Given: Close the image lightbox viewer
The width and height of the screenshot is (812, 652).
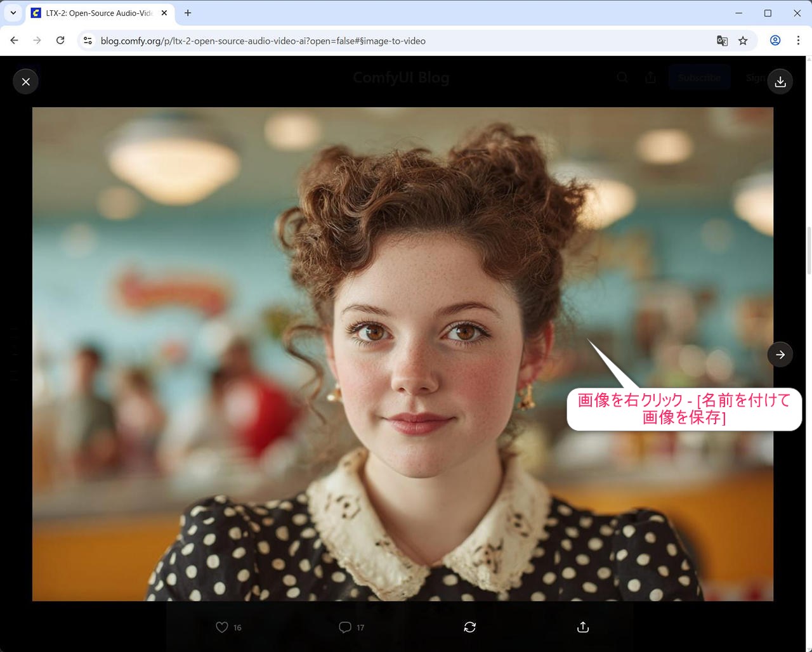Looking at the screenshot, I should point(26,82).
